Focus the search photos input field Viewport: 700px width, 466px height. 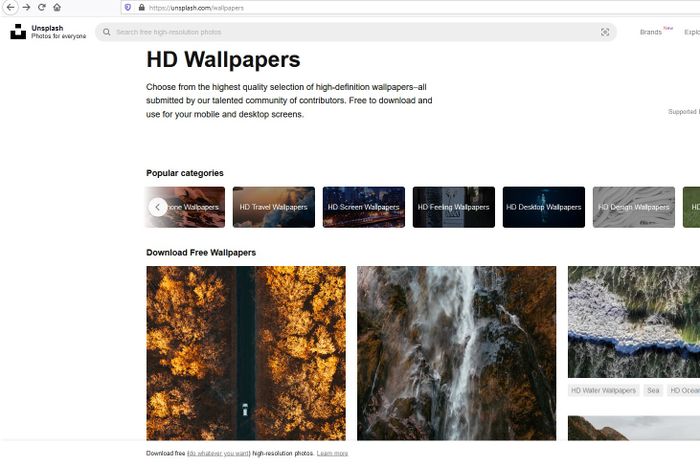click(356, 32)
